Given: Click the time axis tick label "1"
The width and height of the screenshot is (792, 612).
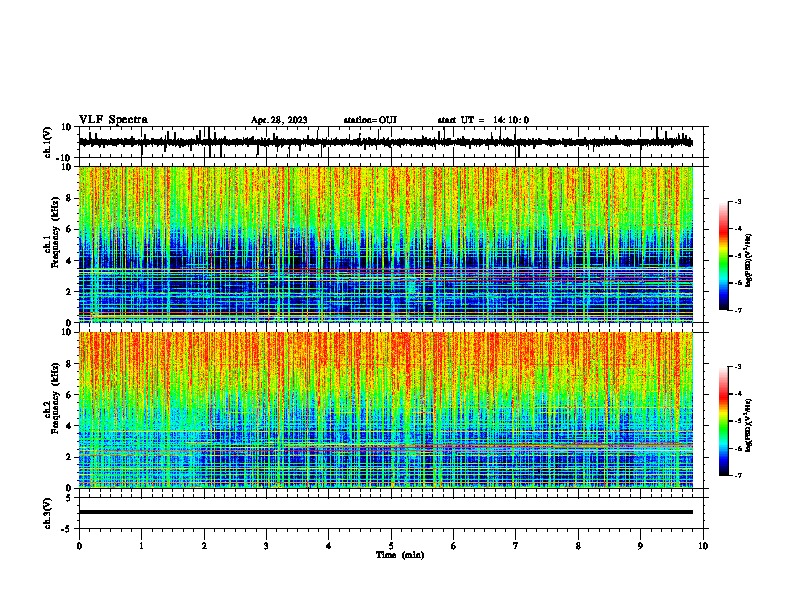Looking at the screenshot, I should (x=141, y=546).
